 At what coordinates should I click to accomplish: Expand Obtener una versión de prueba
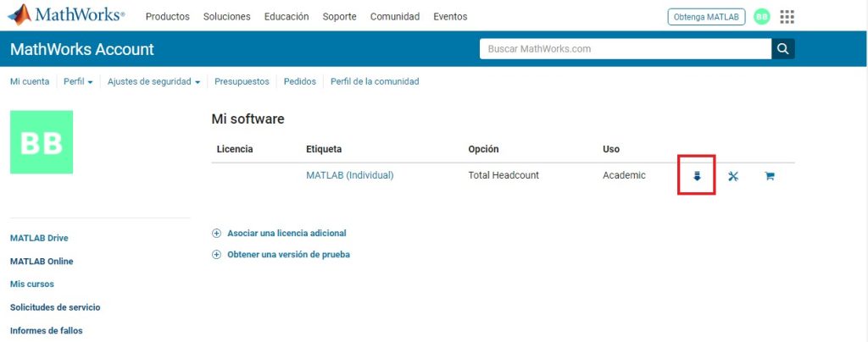[x=288, y=255]
